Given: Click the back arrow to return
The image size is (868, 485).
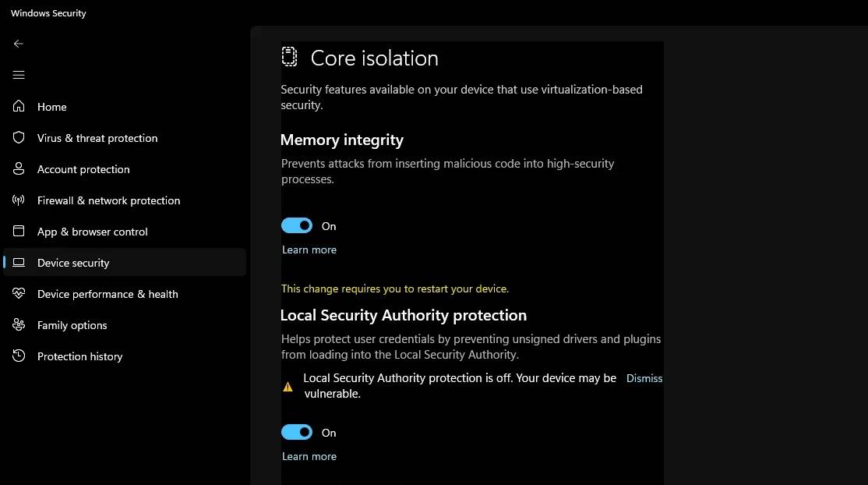Looking at the screenshot, I should pyautogui.click(x=18, y=44).
